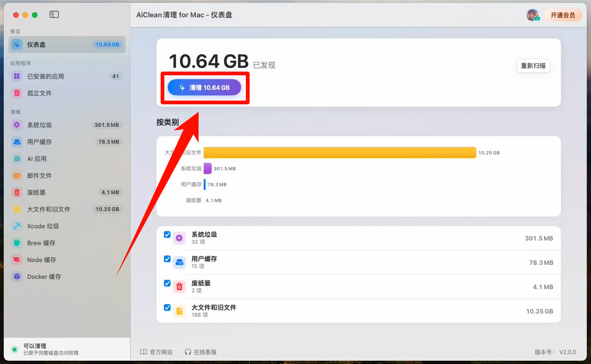Image resolution: width=591 pixels, height=364 pixels.
Task: Click the Docker 缓存 sidebar label
Action: (x=44, y=277)
